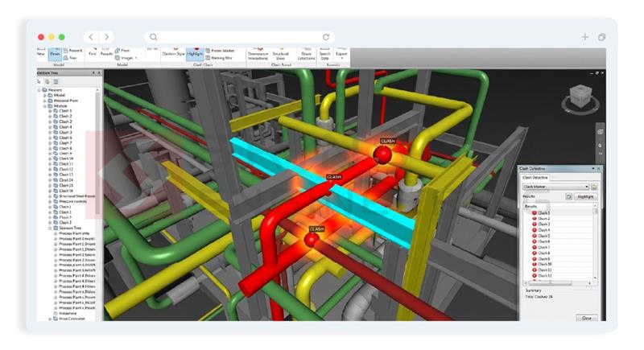
Task: Expand the Process Plant tree node
Action: tap(43, 100)
